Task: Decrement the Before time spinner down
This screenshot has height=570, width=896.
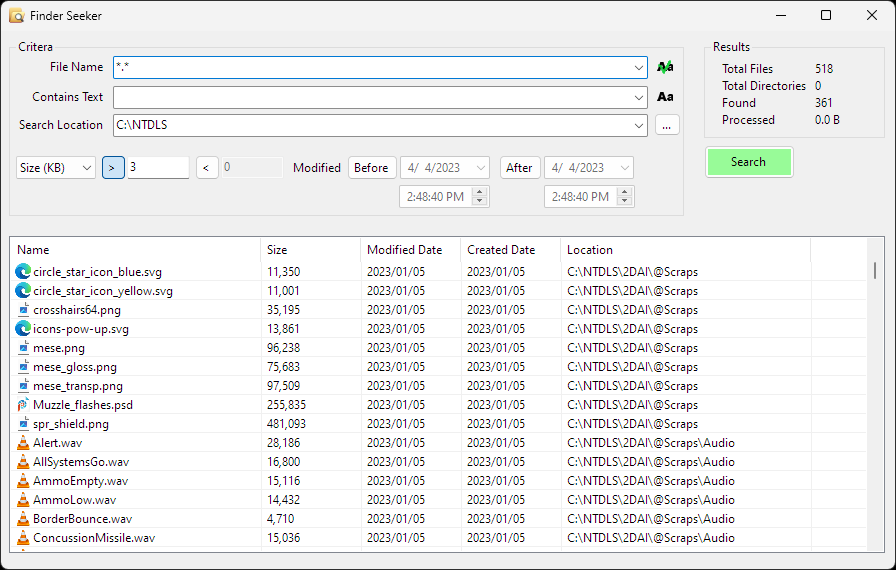Action: pos(480,201)
